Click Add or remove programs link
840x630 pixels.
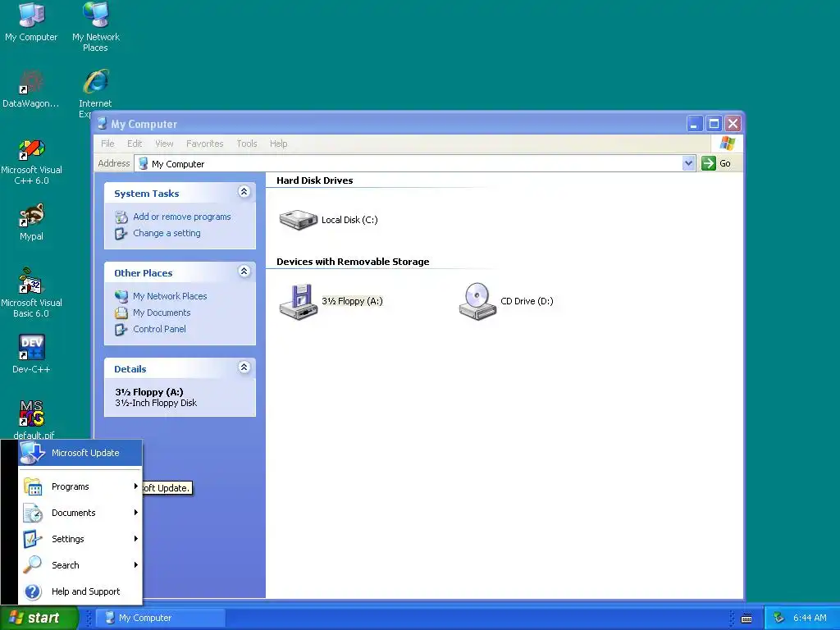click(182, 217)
